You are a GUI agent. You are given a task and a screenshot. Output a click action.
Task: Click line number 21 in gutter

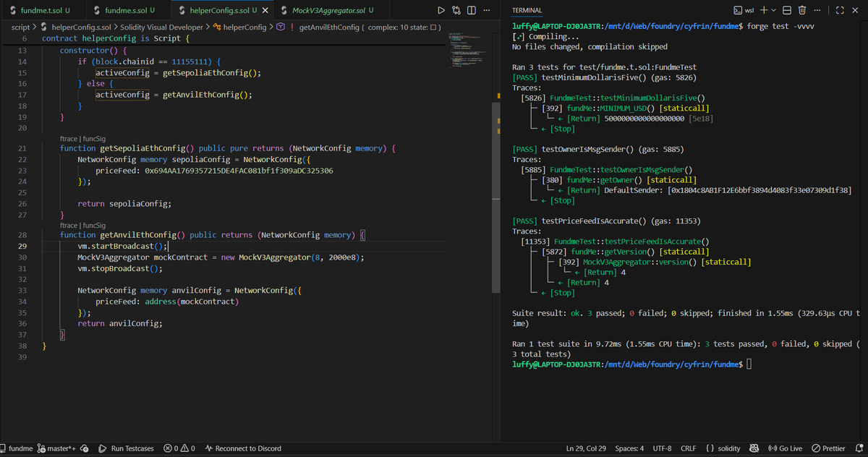pyautogui.click(x=22, y=148)
